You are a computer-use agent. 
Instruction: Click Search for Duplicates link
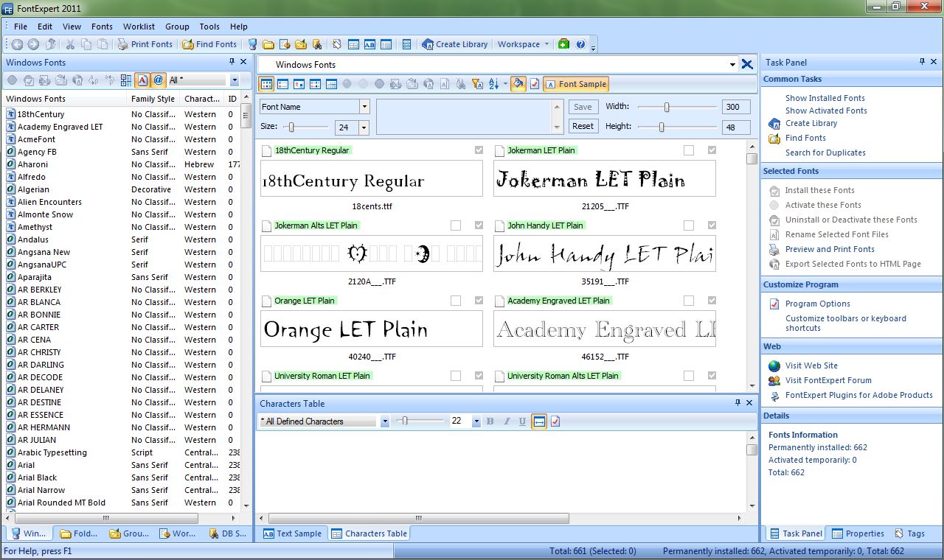(x=825, y=153)
